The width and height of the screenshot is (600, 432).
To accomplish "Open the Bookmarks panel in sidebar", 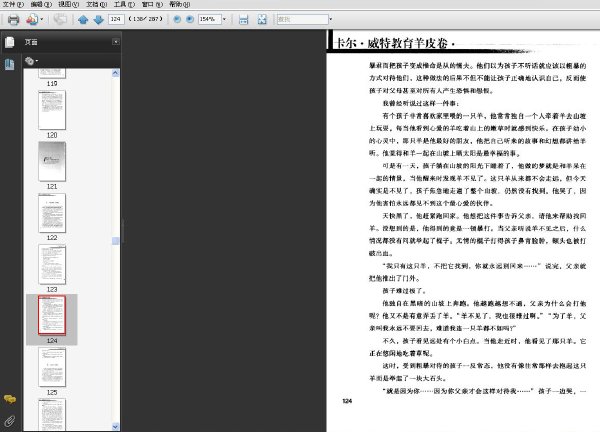I will point(10,64).
